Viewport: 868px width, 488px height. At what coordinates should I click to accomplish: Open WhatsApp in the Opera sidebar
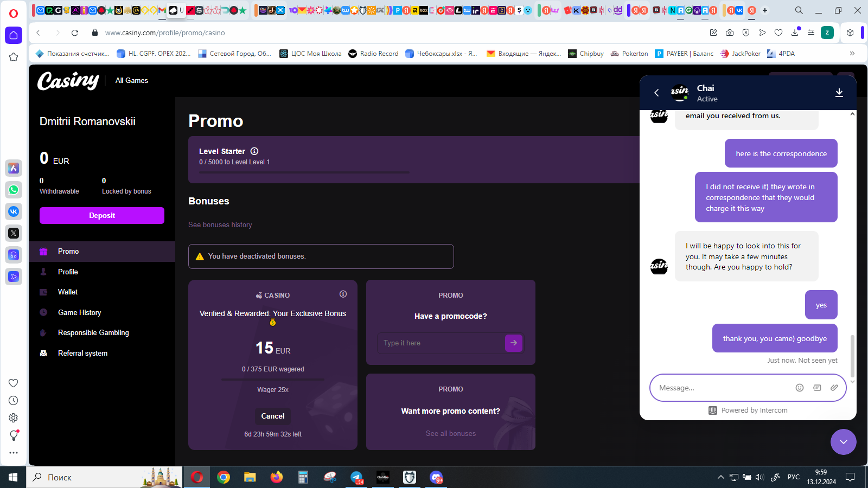click(14, 190)
